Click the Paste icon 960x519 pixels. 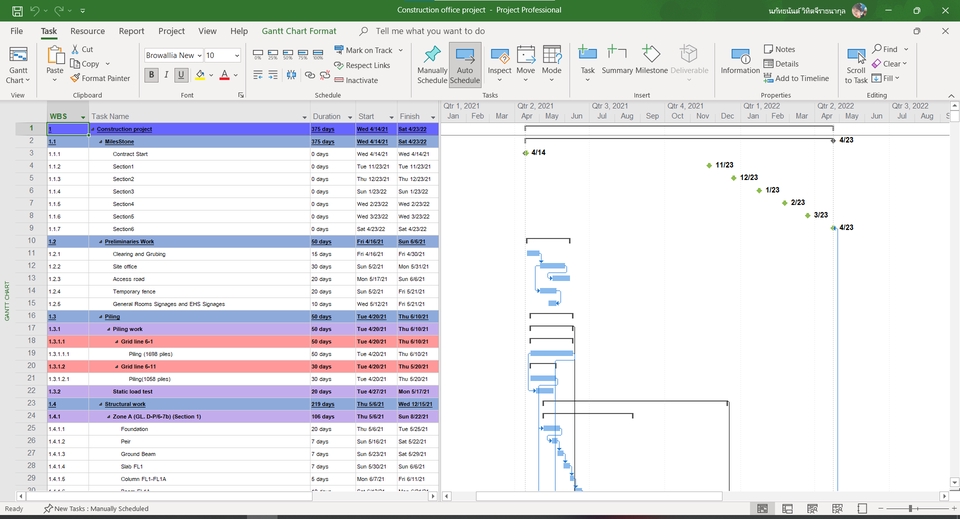click(x=55, y=56)
